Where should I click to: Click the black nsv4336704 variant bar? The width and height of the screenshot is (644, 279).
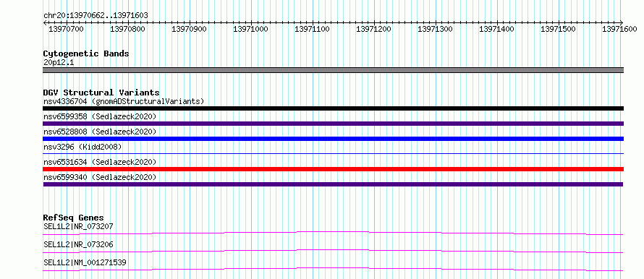(333, 108)
